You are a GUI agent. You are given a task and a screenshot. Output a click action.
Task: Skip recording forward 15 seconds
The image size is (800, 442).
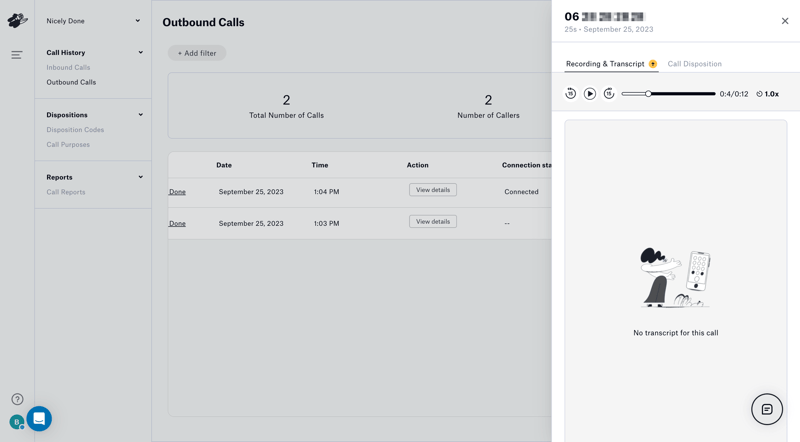609,94
